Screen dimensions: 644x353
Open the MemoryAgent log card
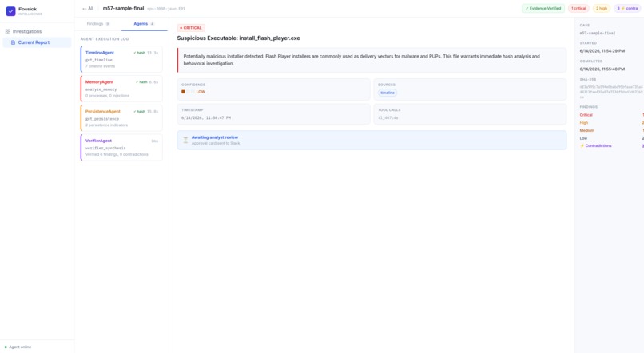121,88
